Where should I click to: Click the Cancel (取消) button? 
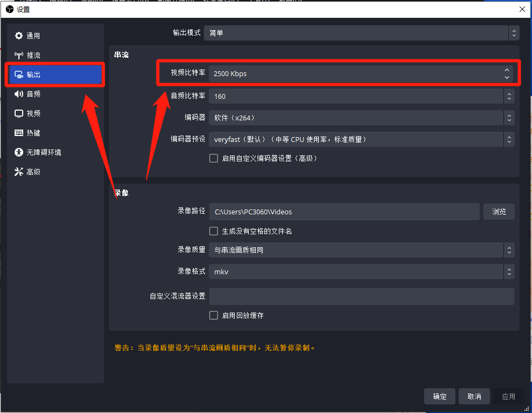[474, 396]
